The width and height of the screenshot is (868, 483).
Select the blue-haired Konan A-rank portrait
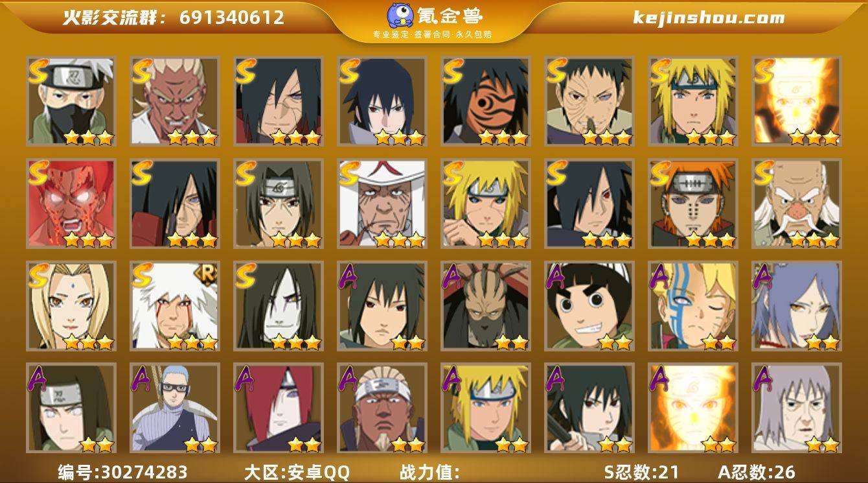[797, 306]
